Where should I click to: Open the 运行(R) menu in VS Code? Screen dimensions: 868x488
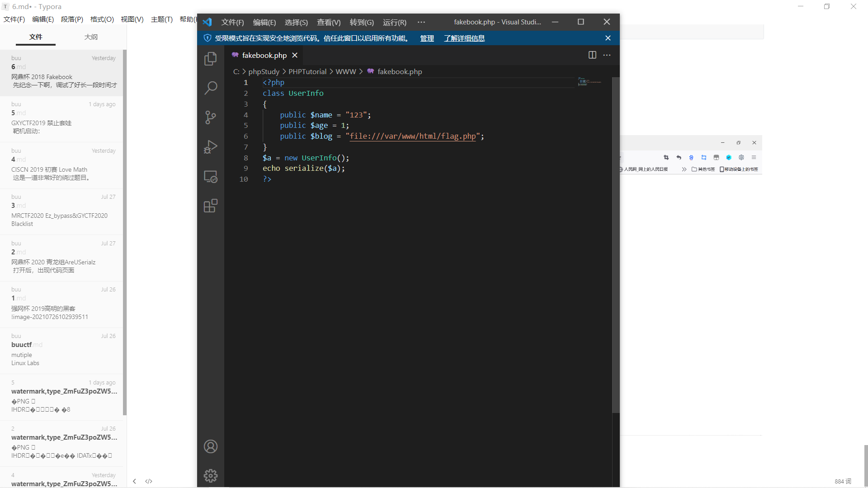(x=394, y=22)
